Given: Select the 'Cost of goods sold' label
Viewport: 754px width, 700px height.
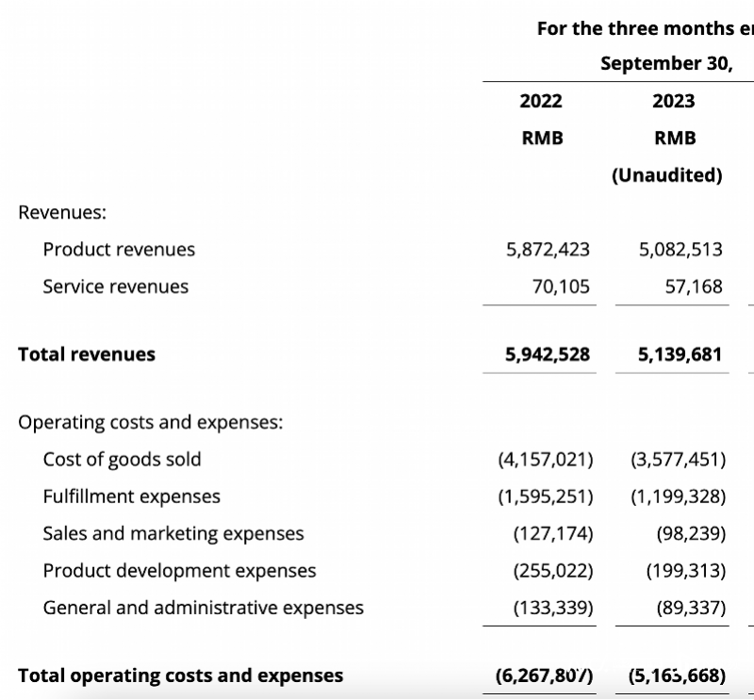Looking at the screenshot, I should tap(122, 459).
